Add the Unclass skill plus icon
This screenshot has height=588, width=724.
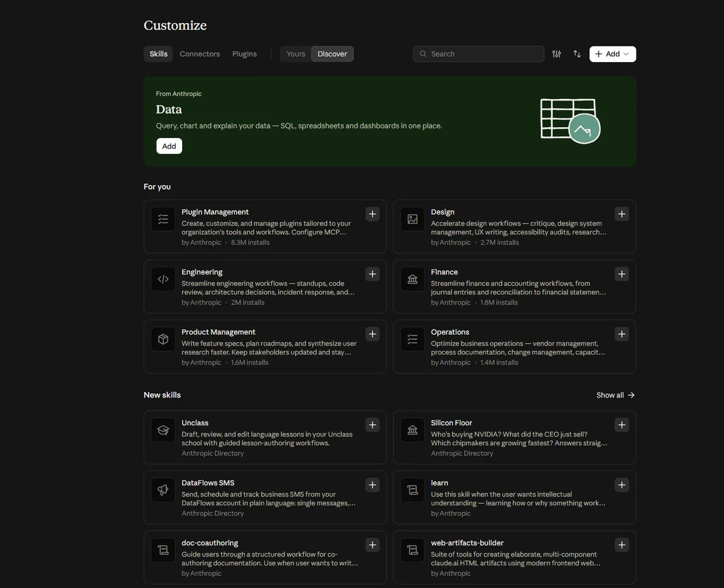[x=372, y=425]
